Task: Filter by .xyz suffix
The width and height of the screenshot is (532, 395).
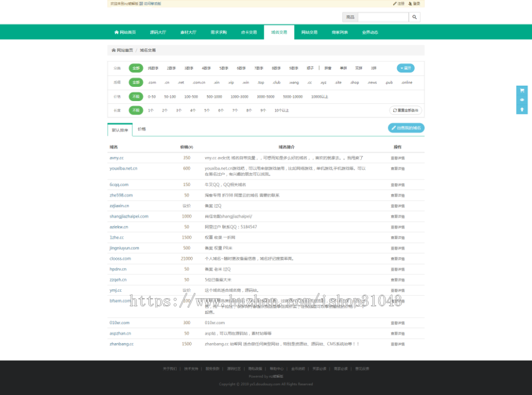Action: 323,82
